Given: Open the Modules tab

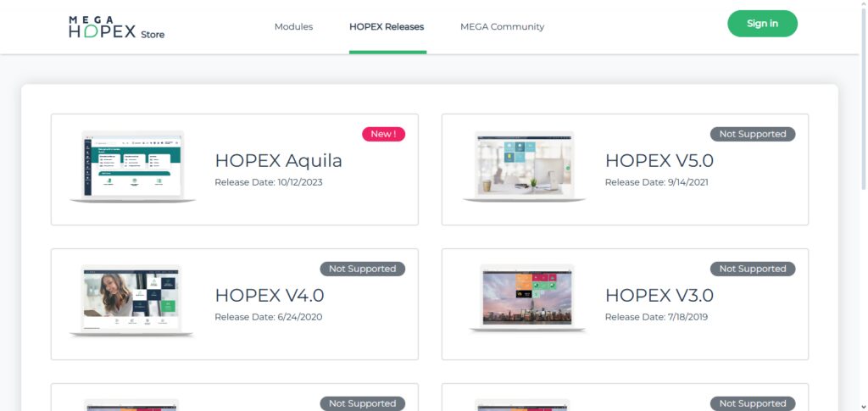Looking at the screenshot, I should [293, 26].
